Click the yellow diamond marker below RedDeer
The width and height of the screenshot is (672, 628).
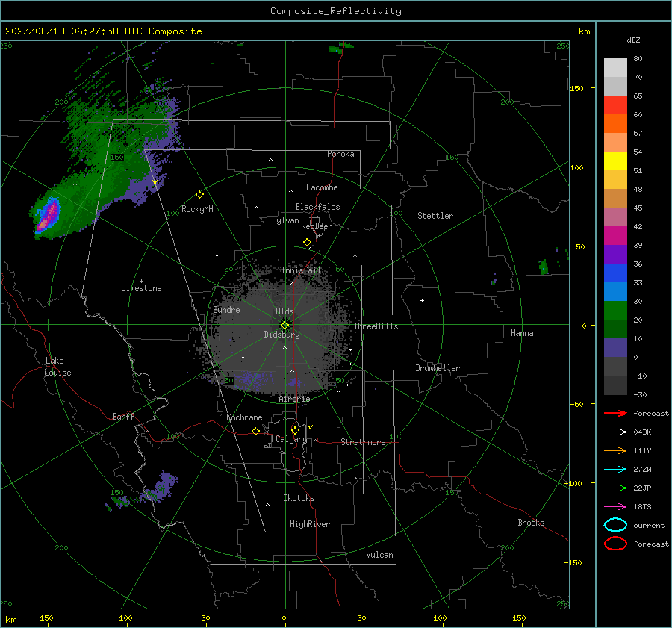pyautogui.click(x=308, y=243)
